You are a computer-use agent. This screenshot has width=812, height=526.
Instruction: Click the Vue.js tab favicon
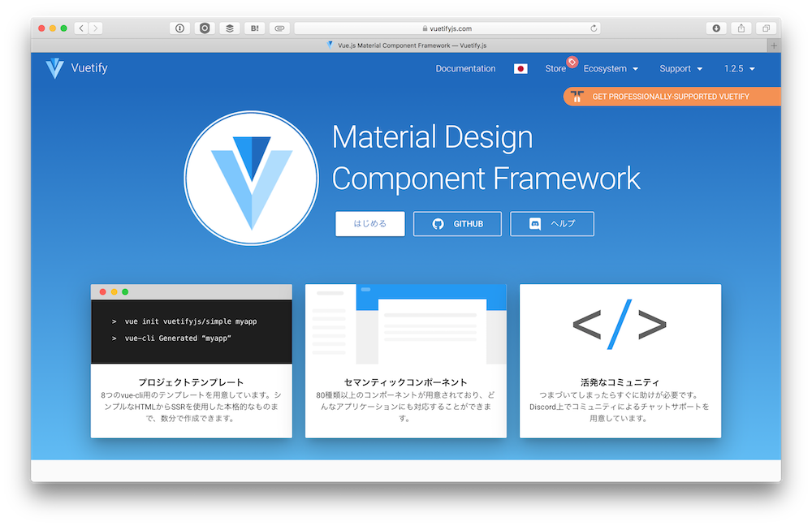pyautogui.click(x=330, y=45)
